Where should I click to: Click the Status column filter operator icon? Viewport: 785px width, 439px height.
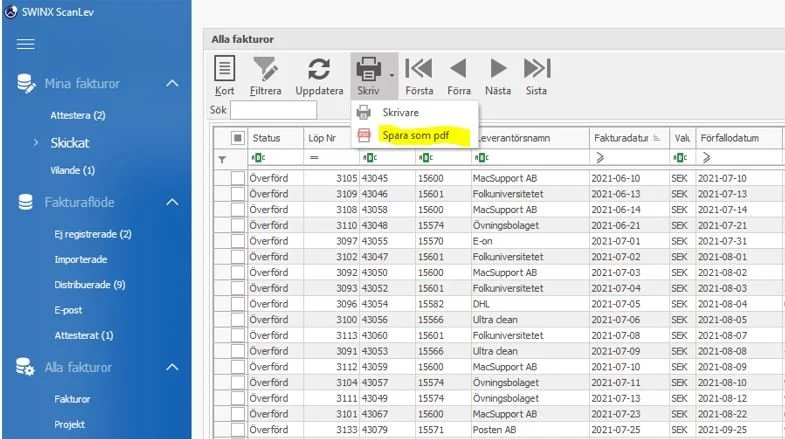point(258,158)
